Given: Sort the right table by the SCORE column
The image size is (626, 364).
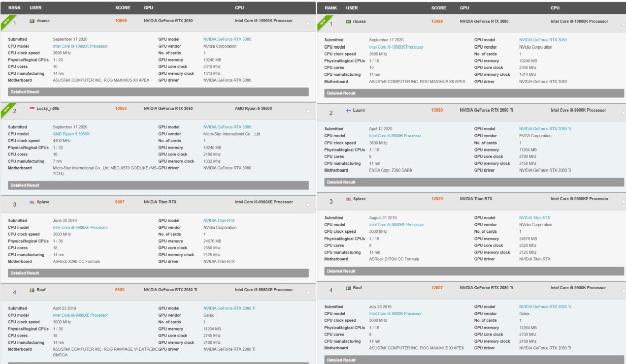Looking at the screenshot, I should (x=438, y=8).
